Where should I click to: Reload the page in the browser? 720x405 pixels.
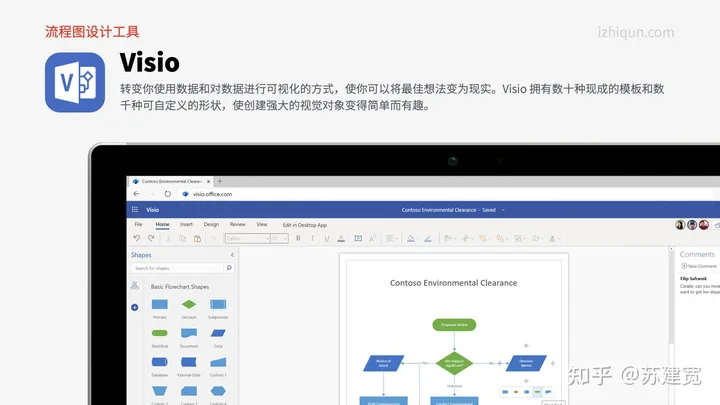pyautogui.click(x=168, y=194)
